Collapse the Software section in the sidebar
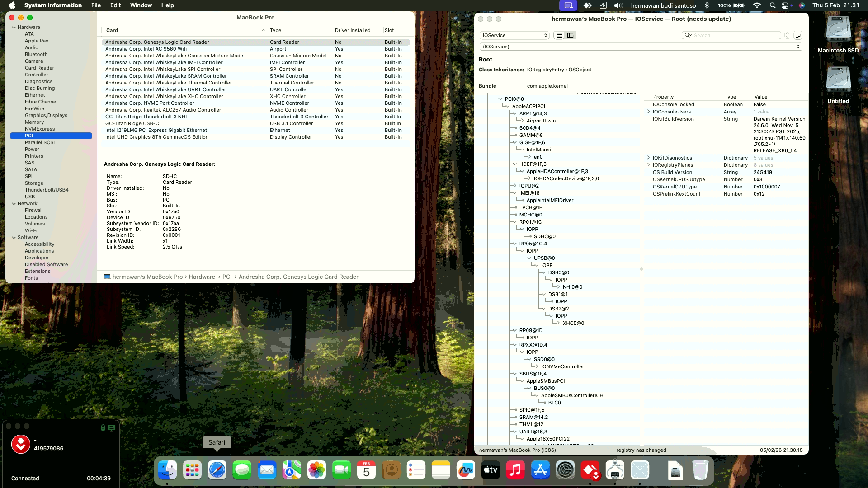The width and height of the screenshot is (868, 488). pyautogui.click(x=14, y=238)
